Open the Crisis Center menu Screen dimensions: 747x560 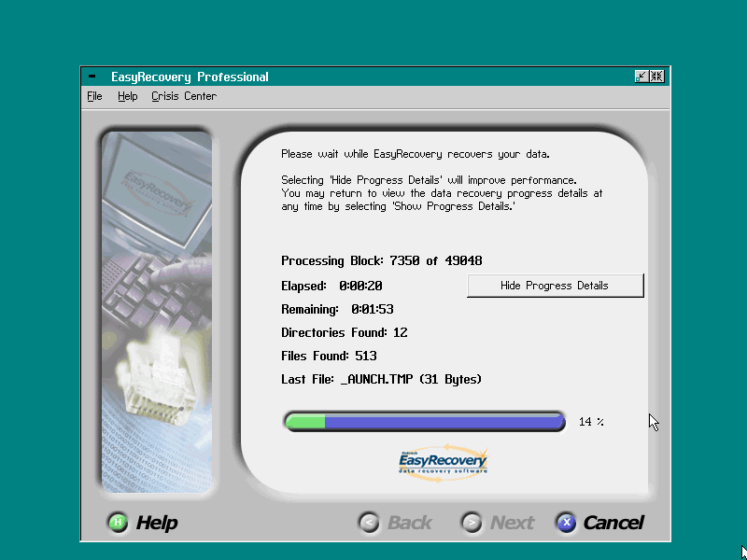pos(184,96)
